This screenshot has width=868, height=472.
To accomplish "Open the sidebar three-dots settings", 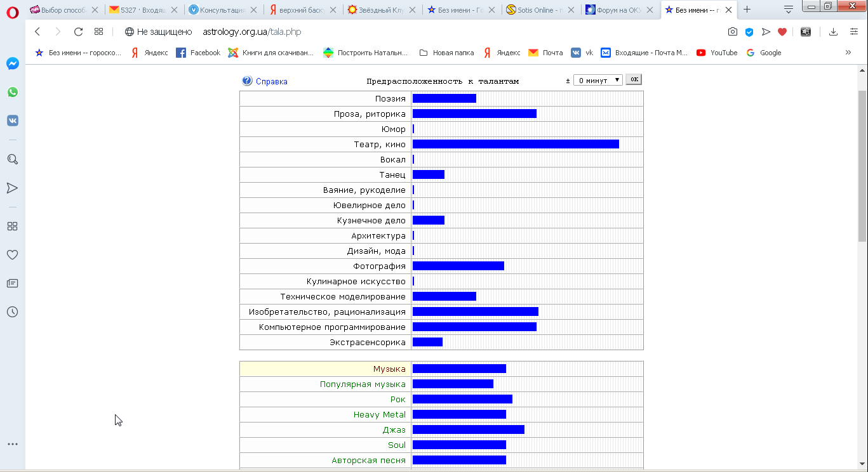I will (13, 444).
